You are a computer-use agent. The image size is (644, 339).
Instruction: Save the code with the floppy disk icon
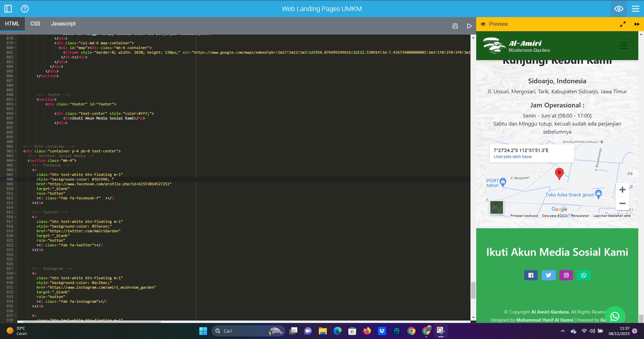[455, 26]
